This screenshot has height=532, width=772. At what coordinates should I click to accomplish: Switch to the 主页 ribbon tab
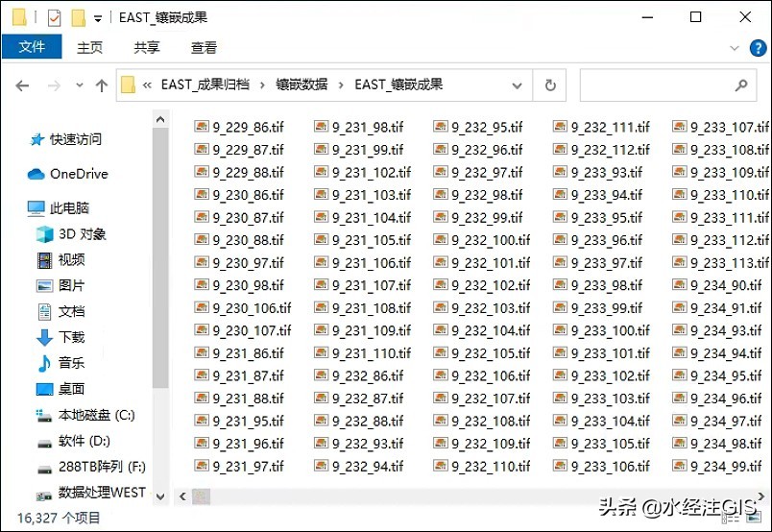tap(89, 47)
